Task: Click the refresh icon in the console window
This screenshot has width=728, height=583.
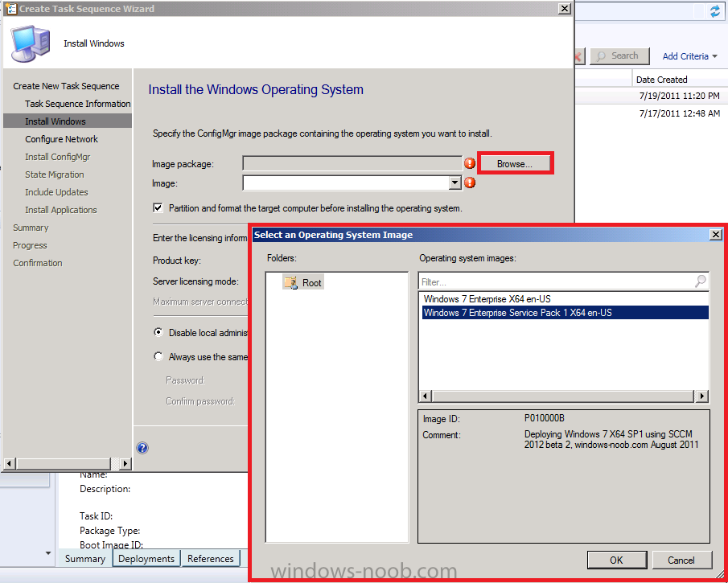Action: click(715, 11)
